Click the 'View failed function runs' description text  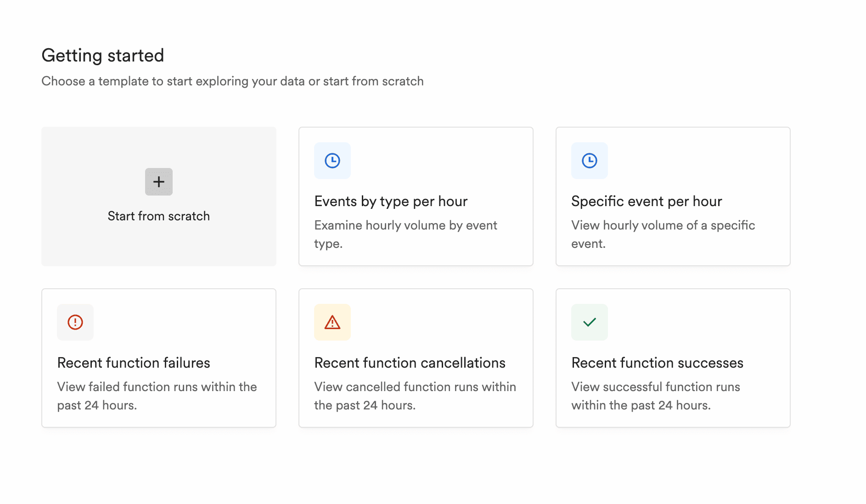156,396
